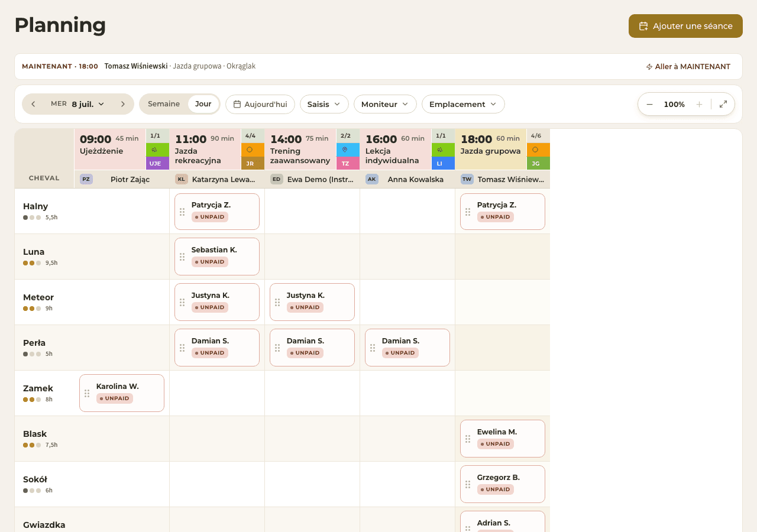
Task: Click UNPAID badge on Justyna K. 11:00 card
Action: coord(210,307)
